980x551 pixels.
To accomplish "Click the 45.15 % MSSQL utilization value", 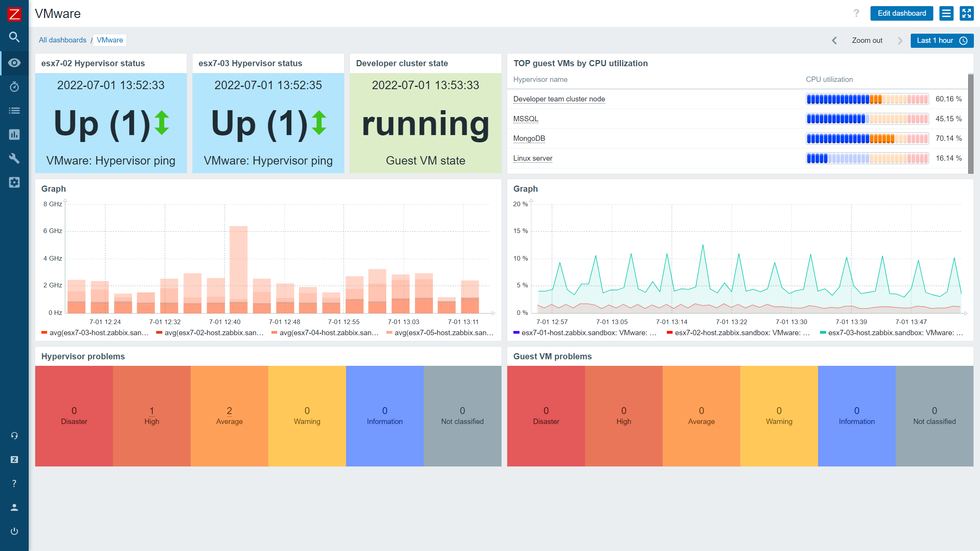I will point(949,119).
